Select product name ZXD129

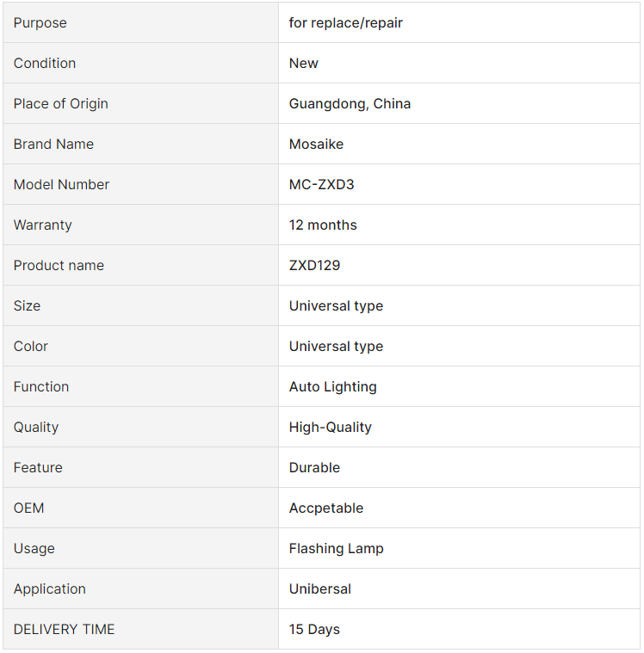point(314,265)
